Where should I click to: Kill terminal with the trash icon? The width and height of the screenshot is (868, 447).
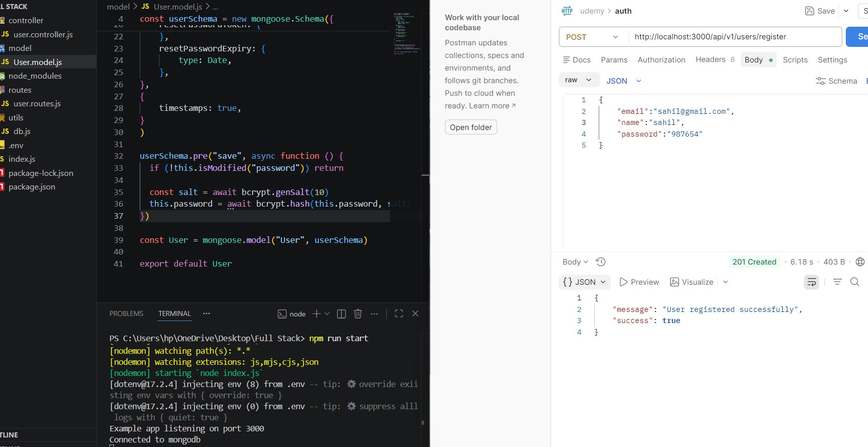point(358,314)
